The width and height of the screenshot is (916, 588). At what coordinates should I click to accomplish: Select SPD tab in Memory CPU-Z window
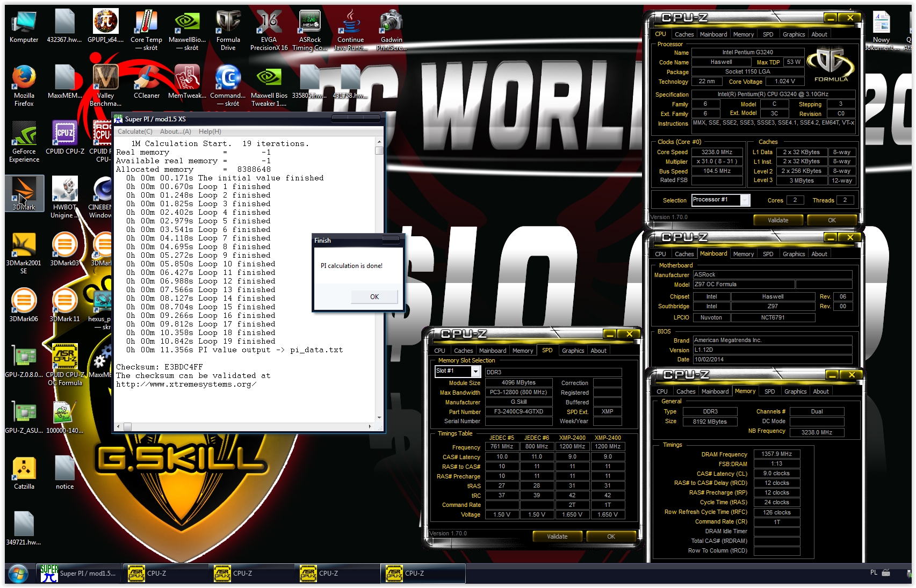(769, 391)
